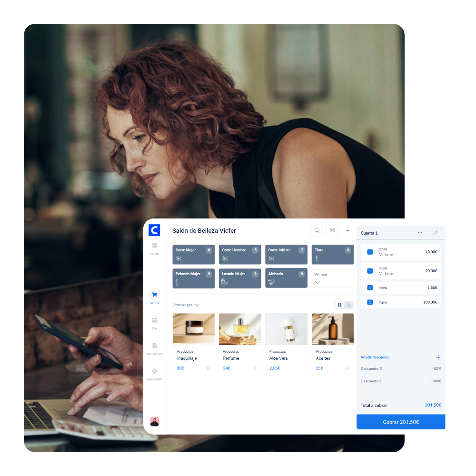Switch to list view layout
Screen dimensions: 476x476
coord(348,305)
